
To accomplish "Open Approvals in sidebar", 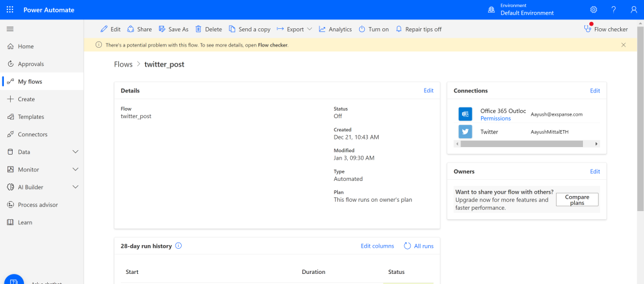I will 42,64.
